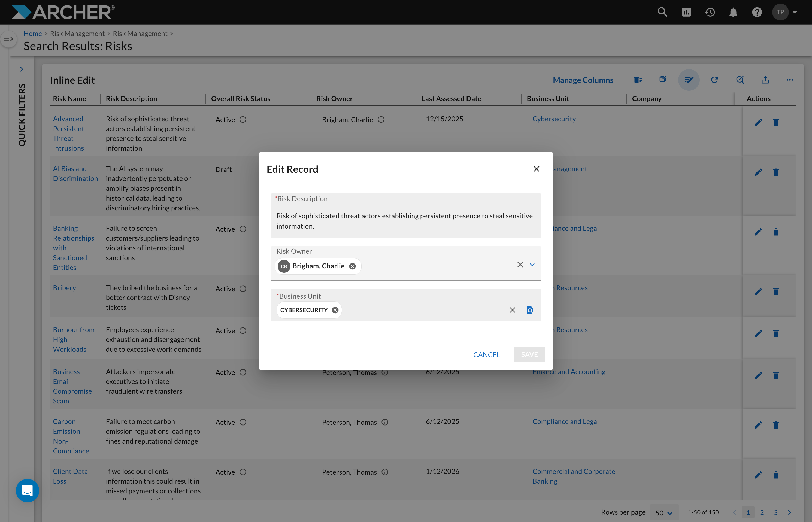Toggle the inline edit mode icon
The height and width of the screenshot is (522, 812).
[689, 80]
